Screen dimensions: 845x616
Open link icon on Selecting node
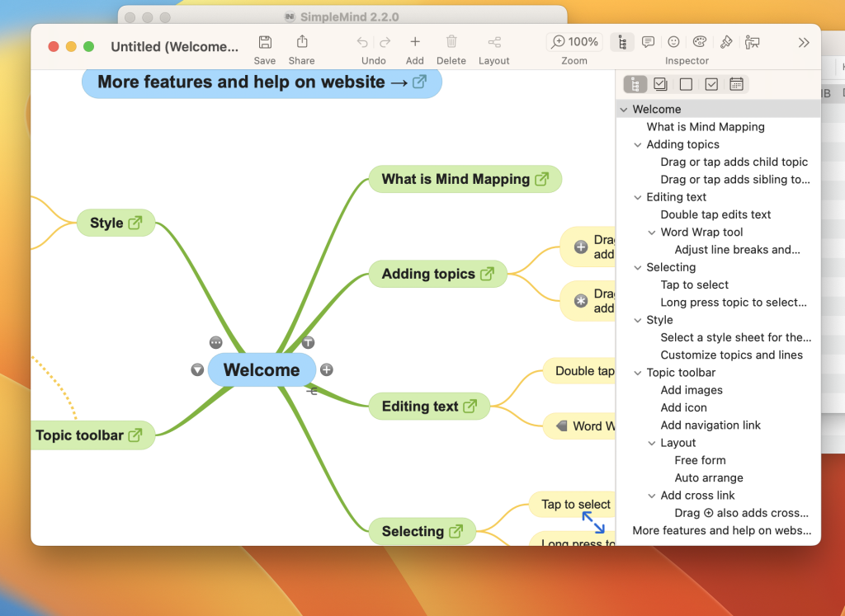pos(456,531)
